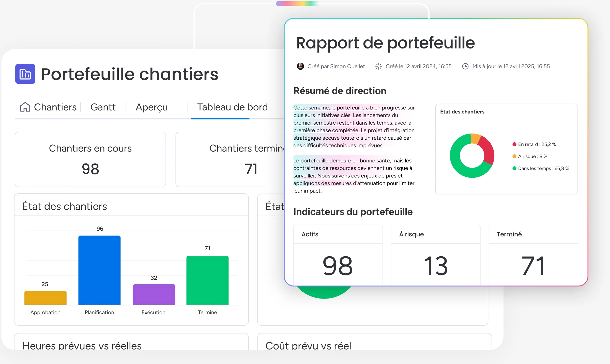Click the 32 value above Exécution bar
This screenshot has height=364, width=610.
154,278
